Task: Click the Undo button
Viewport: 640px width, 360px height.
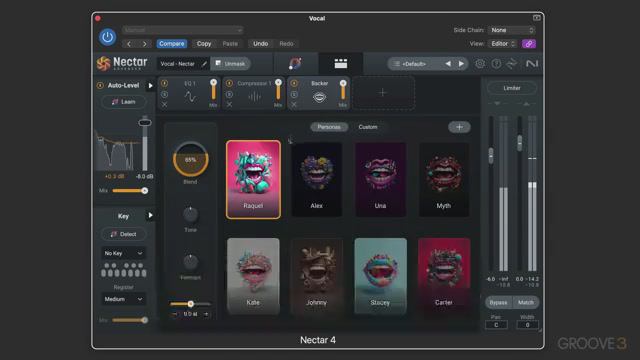Action: (x=260, y=44)
